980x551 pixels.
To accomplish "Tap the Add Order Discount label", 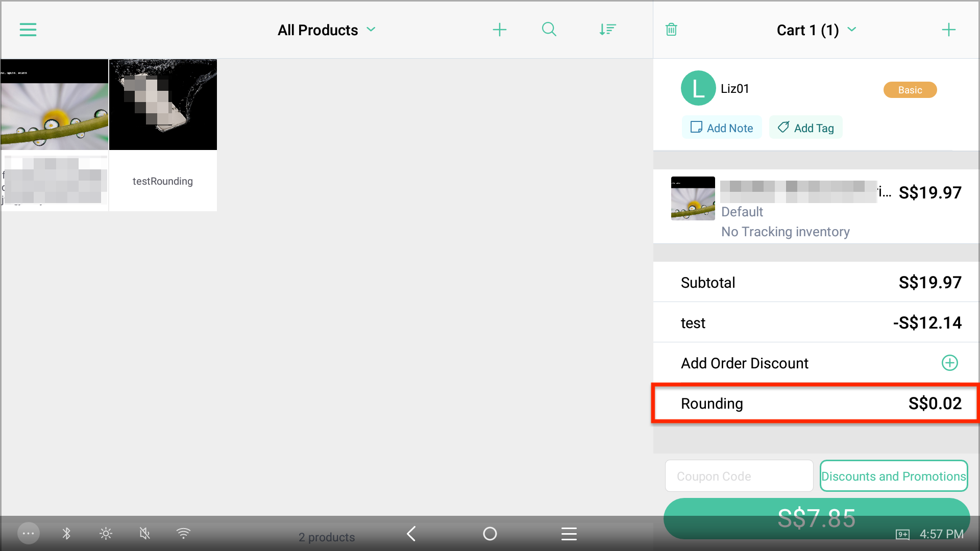I will (x=744, y=363).
